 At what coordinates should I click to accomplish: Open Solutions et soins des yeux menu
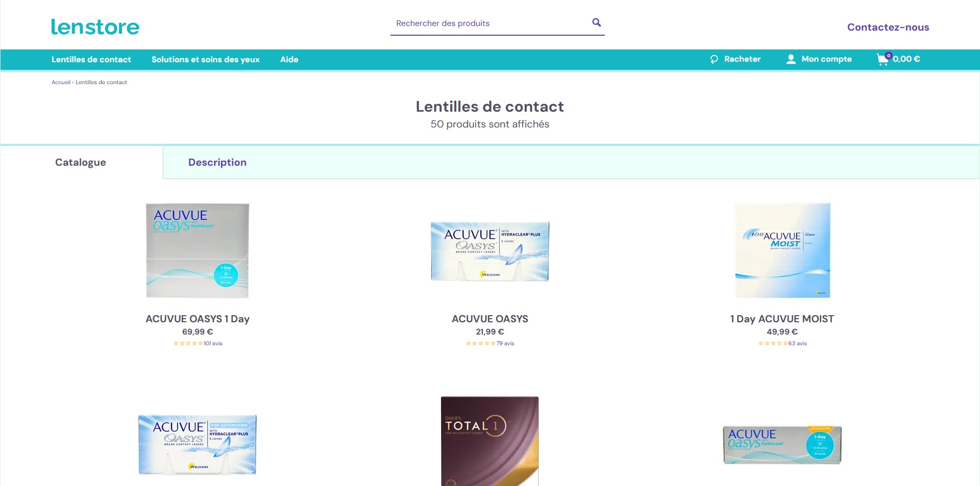coord(206,59)
